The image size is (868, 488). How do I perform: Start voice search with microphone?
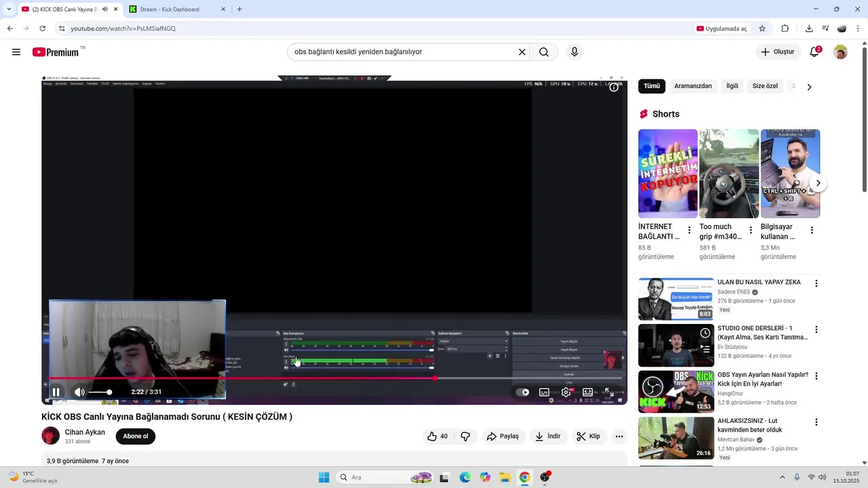point(574,52)
